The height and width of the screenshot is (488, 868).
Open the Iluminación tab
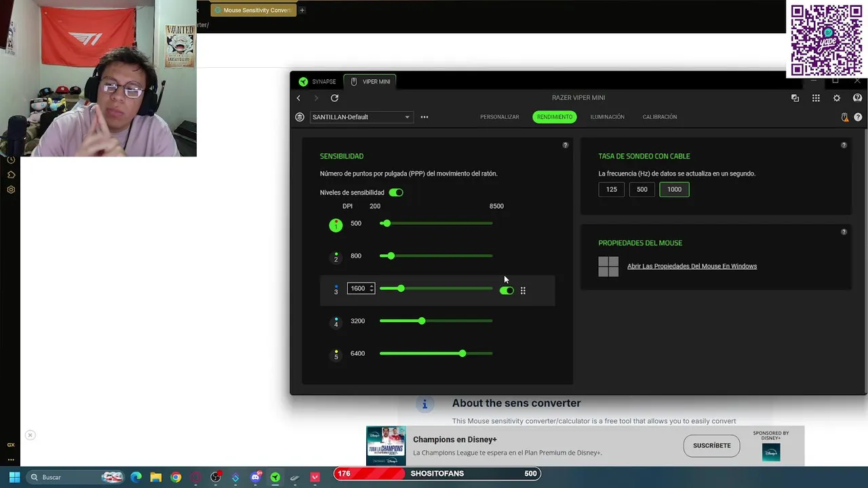(608, 117)
